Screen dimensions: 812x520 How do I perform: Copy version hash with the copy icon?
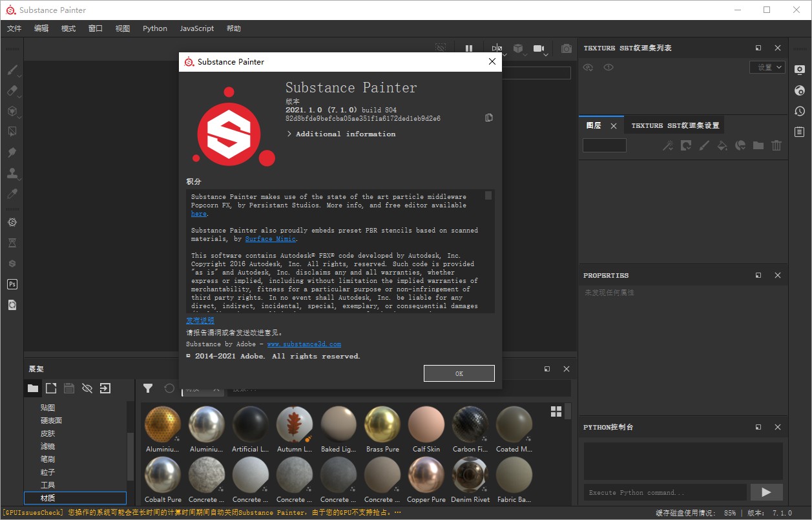tap(489, 118)
